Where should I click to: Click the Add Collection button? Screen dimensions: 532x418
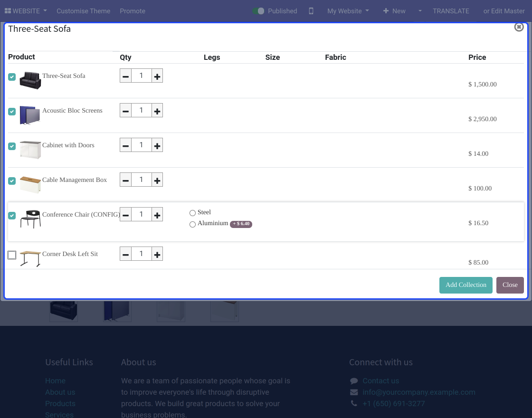(466, 285)
